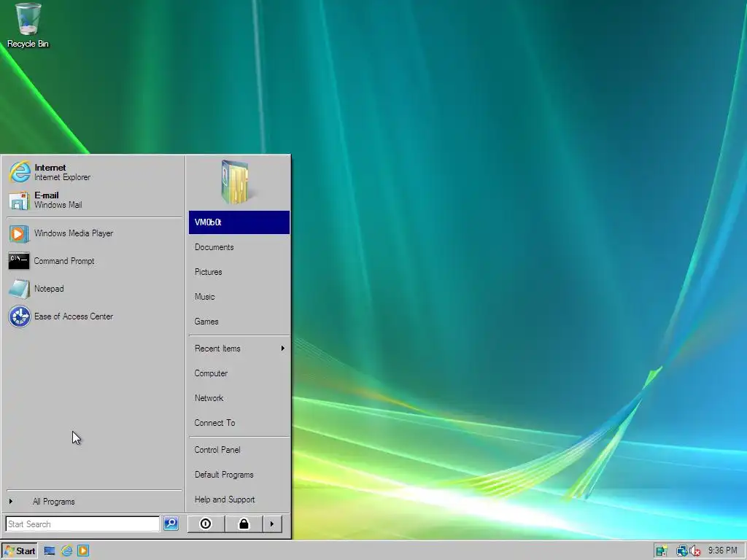
Task: Click Show Desktop quick launch icon
Action: pyautogui.click(x=50, y=551)
